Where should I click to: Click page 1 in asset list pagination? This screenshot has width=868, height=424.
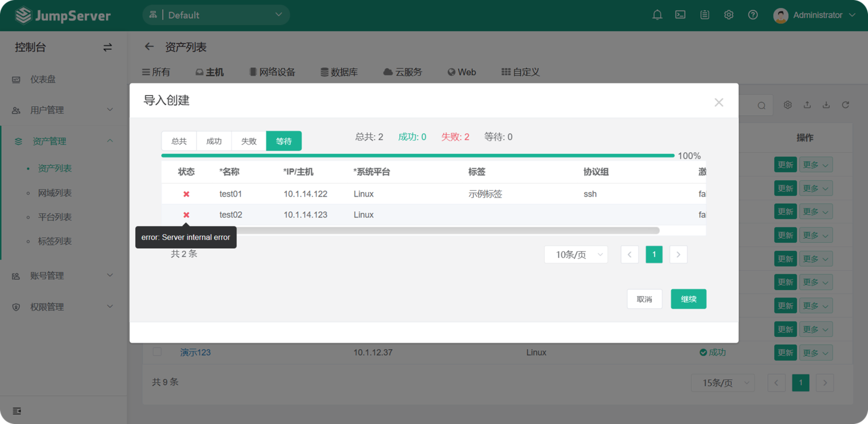(801, 383)
